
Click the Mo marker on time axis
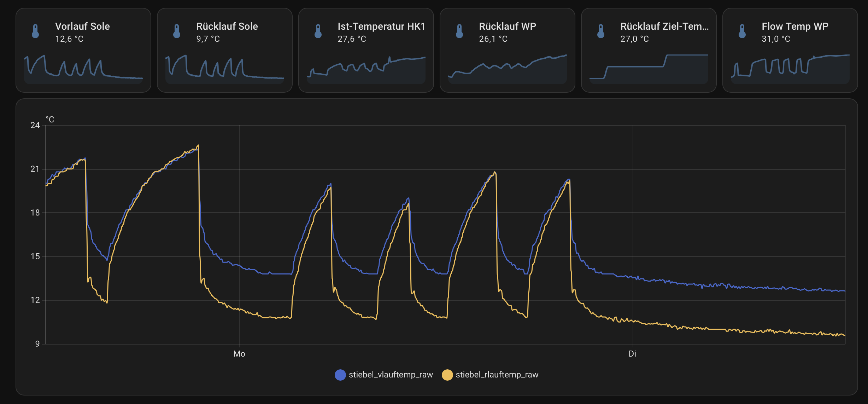(x=239, y=354)
